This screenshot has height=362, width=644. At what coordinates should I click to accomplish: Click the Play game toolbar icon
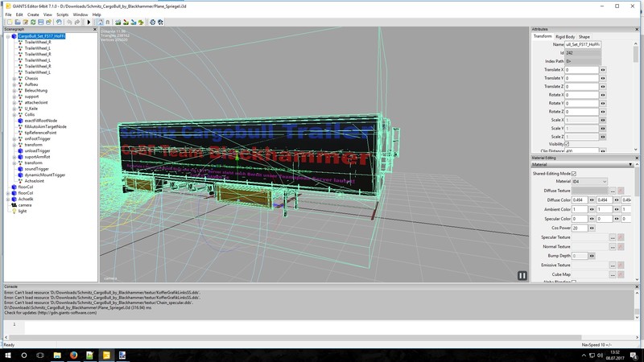click(x=89, y=22)
